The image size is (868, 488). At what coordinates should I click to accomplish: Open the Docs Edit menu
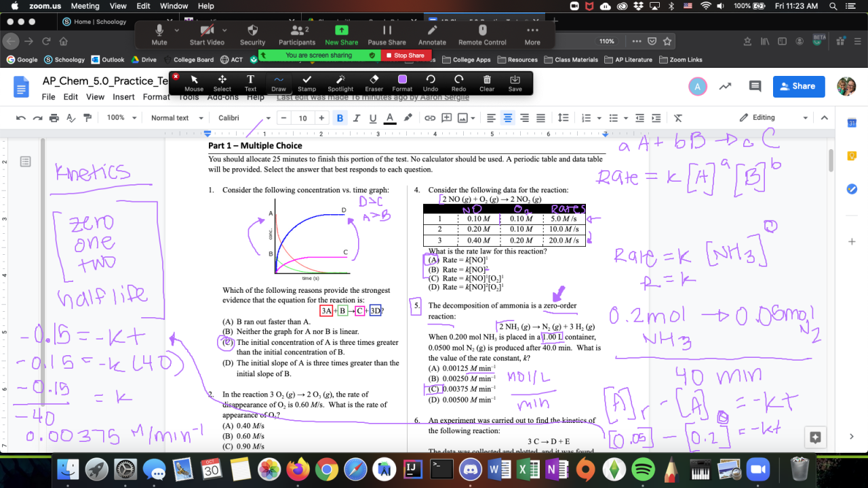click(71, 97)
